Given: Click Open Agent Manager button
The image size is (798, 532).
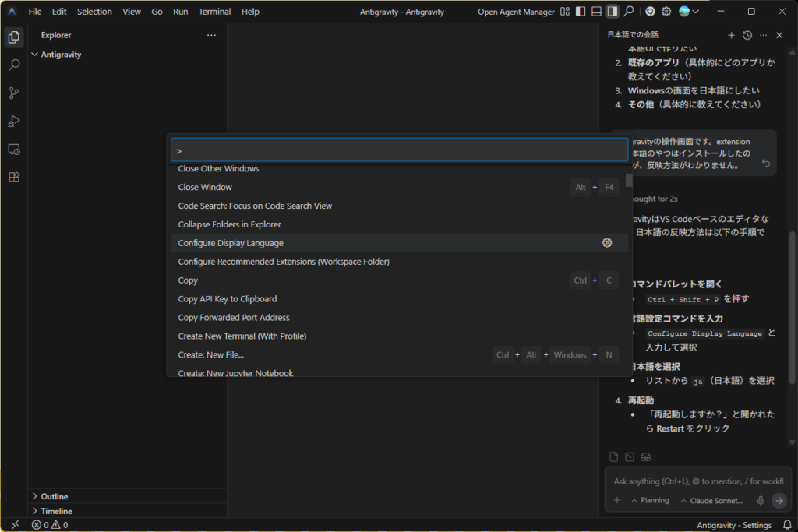Looking at the screenshot, I should pos(516,12).
